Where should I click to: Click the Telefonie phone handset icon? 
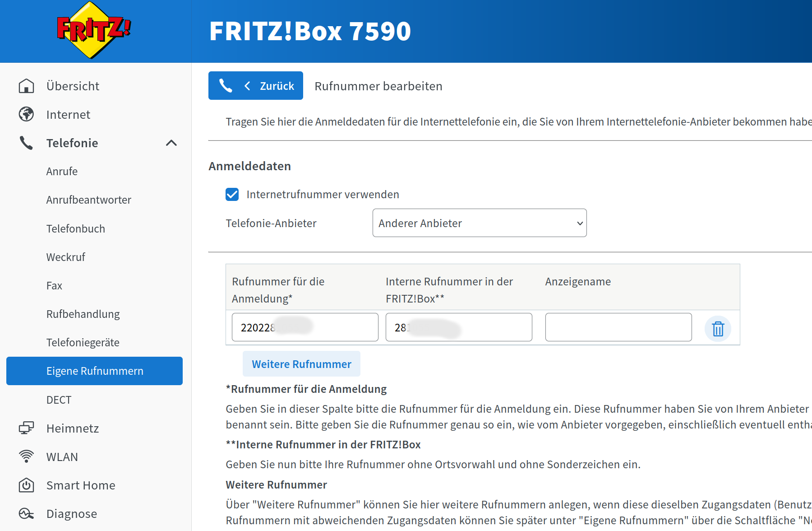click(x=26, y=143)
